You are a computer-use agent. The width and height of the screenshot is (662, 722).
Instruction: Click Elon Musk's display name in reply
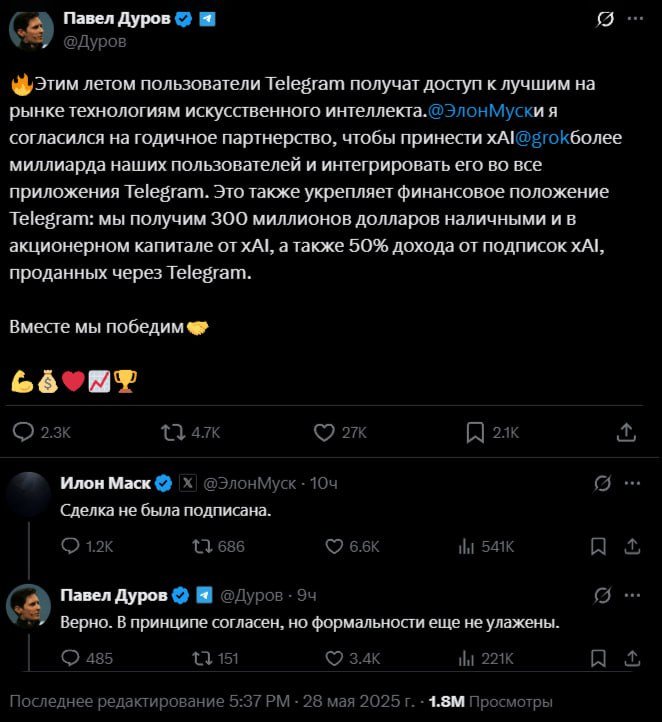click(x=105, y=483)
